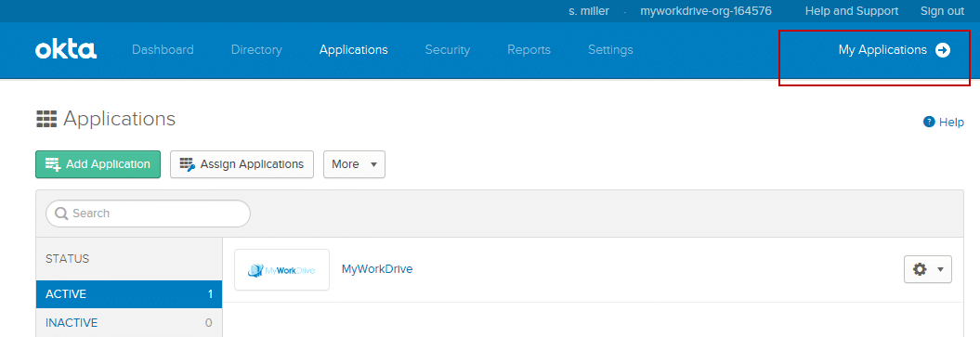
Task: Open the gear settings dropdown for MyWorkDrive
Action: pos(927,269)
